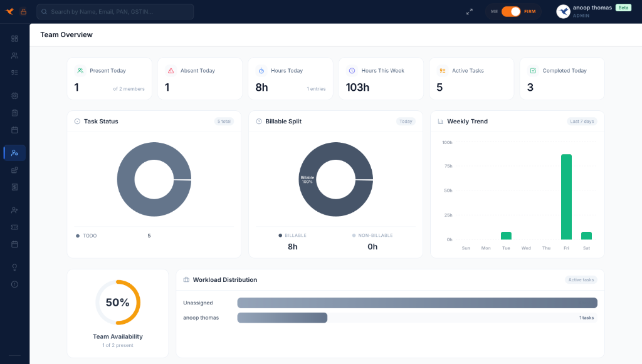Click the alert circle icon in sidebar
Screen dimensions: 642x364
[x=14, y=284]
